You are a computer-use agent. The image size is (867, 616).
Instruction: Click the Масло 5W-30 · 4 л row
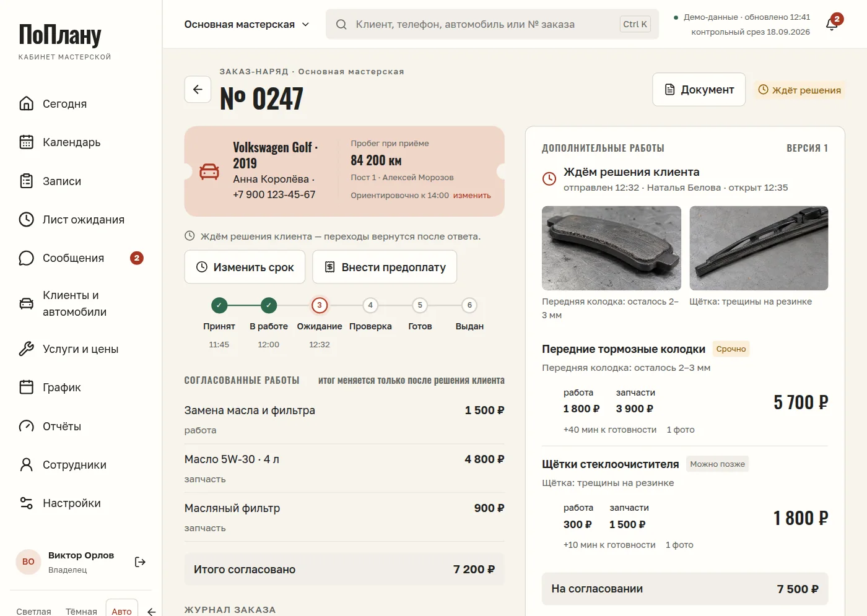coord(344,468)
